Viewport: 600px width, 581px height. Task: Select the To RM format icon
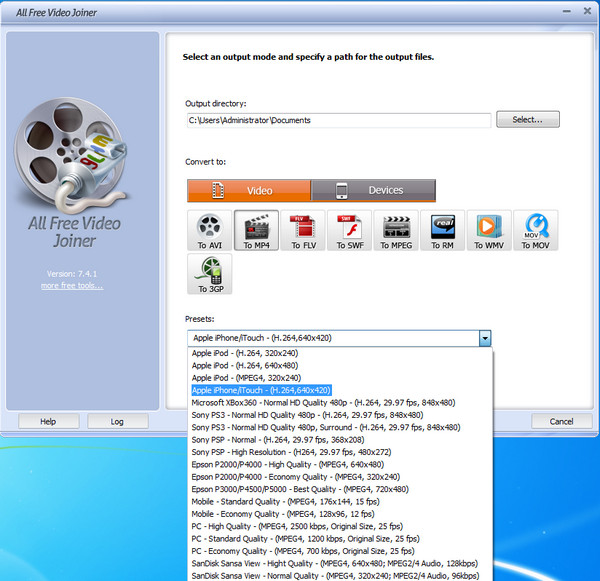pyautogui.click(x=442, y=230)
